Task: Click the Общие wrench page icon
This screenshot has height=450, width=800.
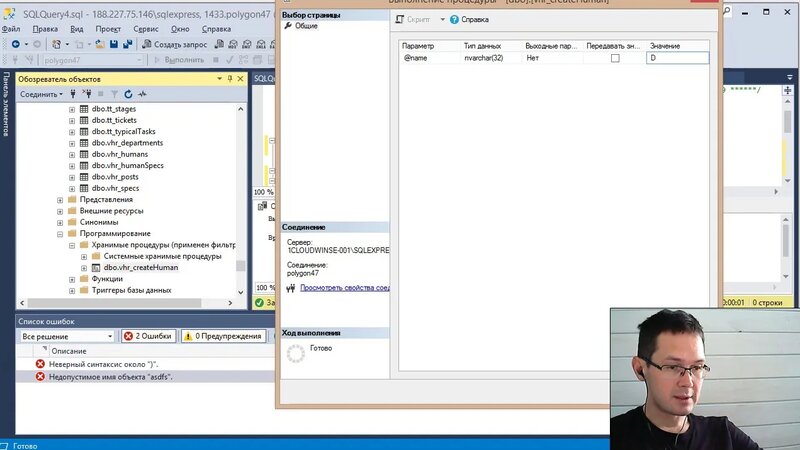Action: (x=288, y=26)
